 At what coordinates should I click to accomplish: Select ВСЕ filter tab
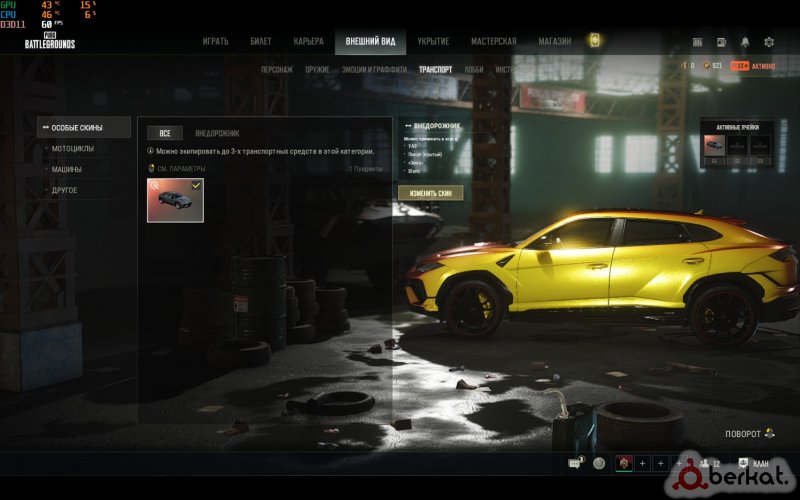click(164, 133)
